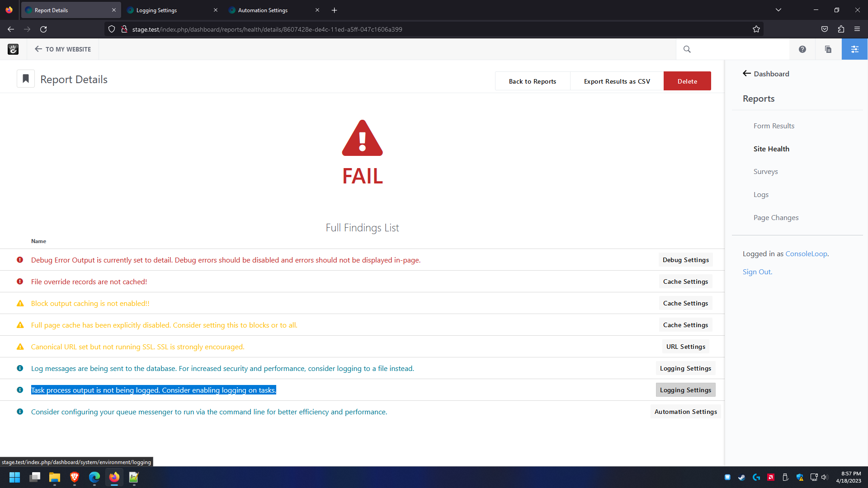
Task: Open the ExpressionEngine sidebar settings panel
Action: [x=854, y=49]
